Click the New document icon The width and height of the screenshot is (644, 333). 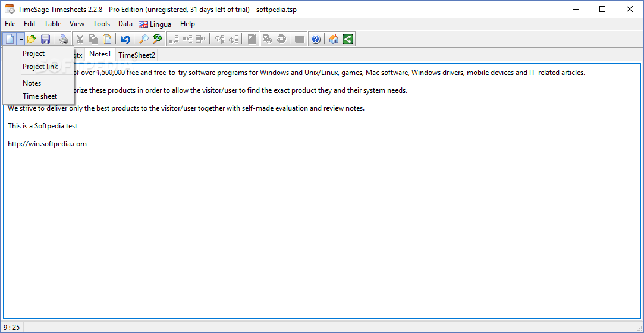[10, 39]
